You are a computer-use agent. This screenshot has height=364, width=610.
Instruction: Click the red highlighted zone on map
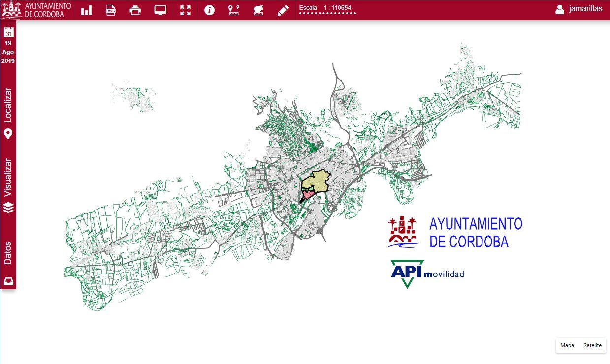point(307,195)
